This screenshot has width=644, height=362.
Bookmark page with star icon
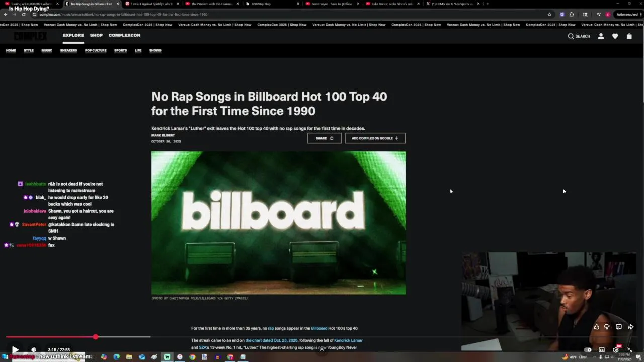tap(549, 14)
